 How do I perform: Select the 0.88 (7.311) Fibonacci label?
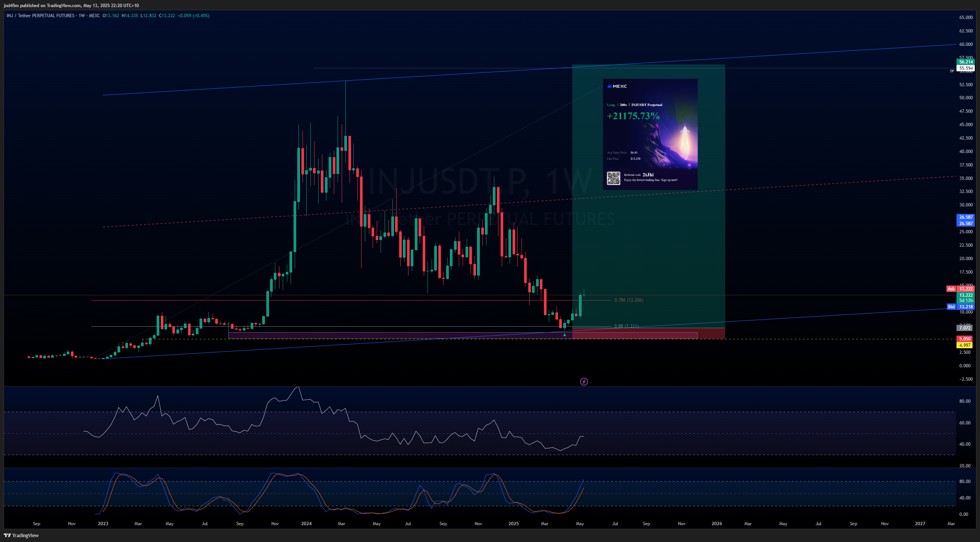(x=626, y=326)
